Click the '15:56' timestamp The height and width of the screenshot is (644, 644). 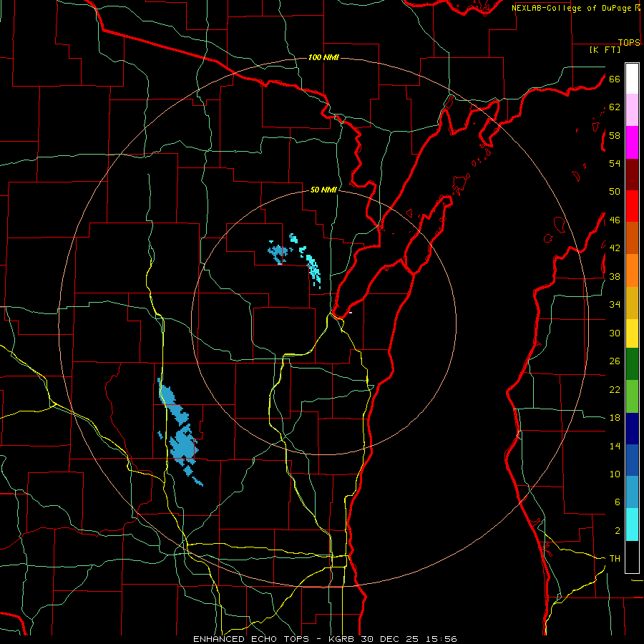pos(441,639)
